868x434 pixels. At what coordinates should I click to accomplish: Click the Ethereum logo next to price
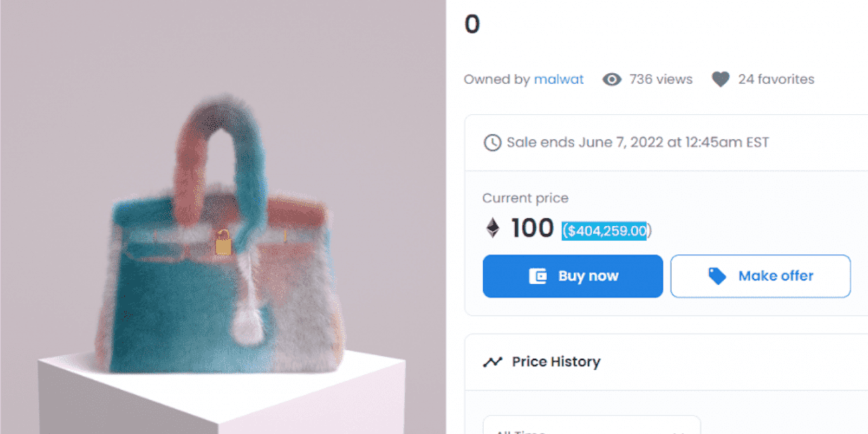pos(492,228)
